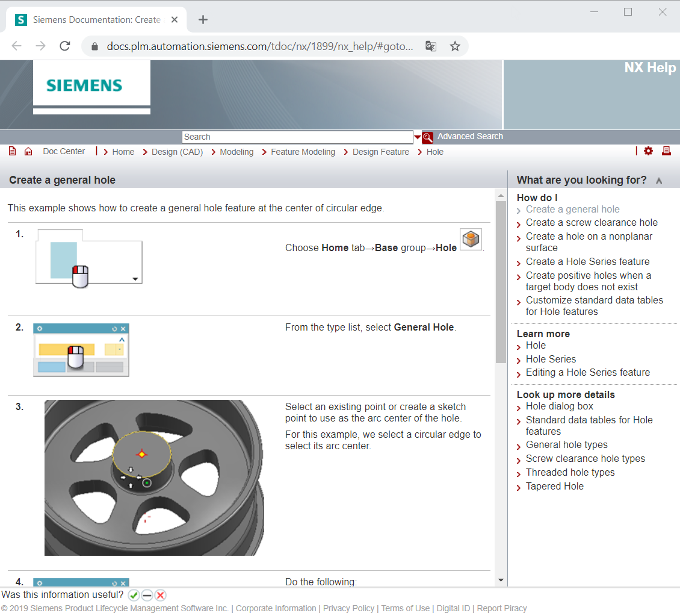Image resolution: width=680 pixels, height=616 pixels.
Task: Click the browser address bar URL
Action: [x=260, y=46]
